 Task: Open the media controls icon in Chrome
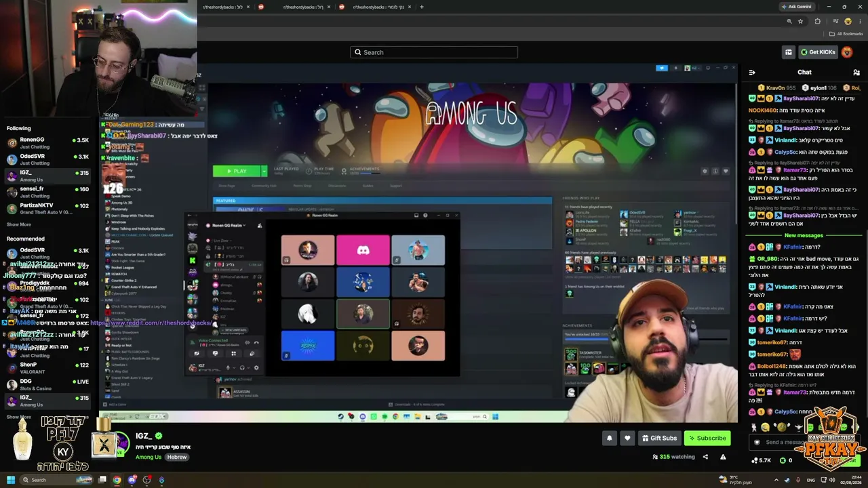coord(835,22)
